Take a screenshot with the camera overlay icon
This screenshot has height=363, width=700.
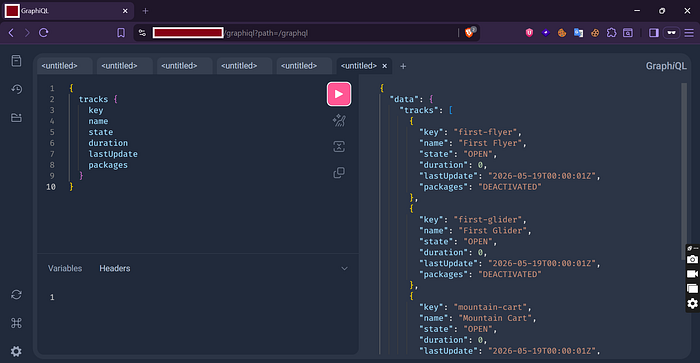[x=692, y=259]
